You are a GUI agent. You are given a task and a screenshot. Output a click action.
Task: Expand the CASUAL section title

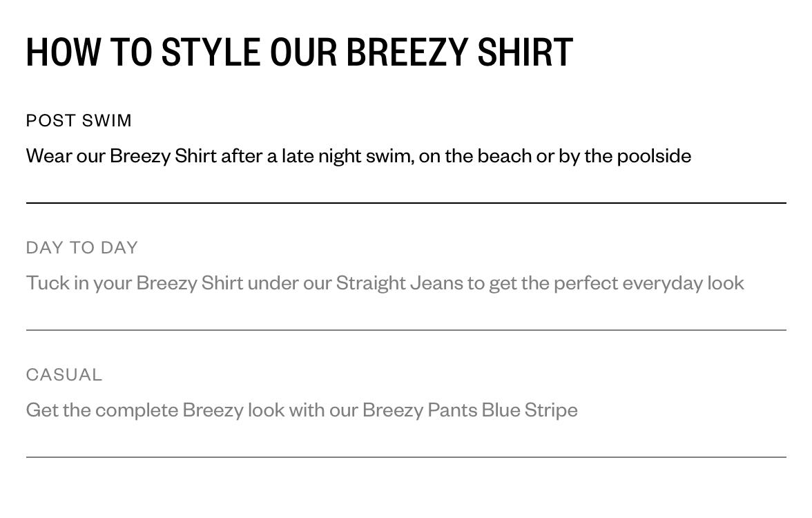pos(64,374)
